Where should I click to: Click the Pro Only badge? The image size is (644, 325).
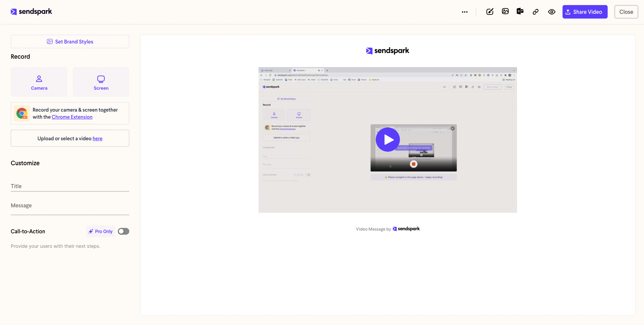[x=101, y=231]
